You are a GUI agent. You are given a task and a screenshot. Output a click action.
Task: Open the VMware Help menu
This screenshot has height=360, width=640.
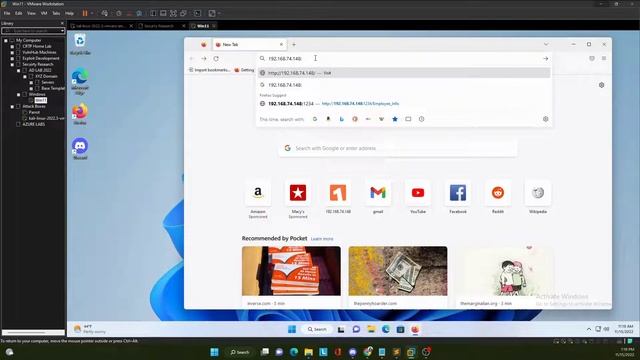pos(69,13)
